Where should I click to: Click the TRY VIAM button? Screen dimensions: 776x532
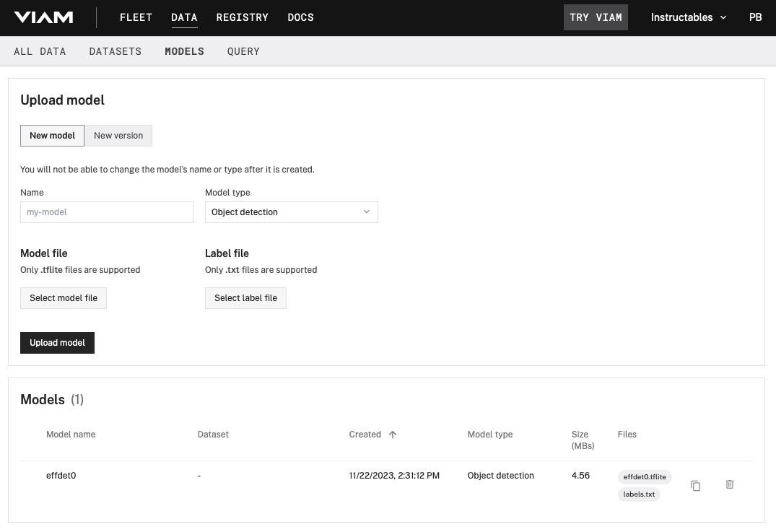click(596, 17)
